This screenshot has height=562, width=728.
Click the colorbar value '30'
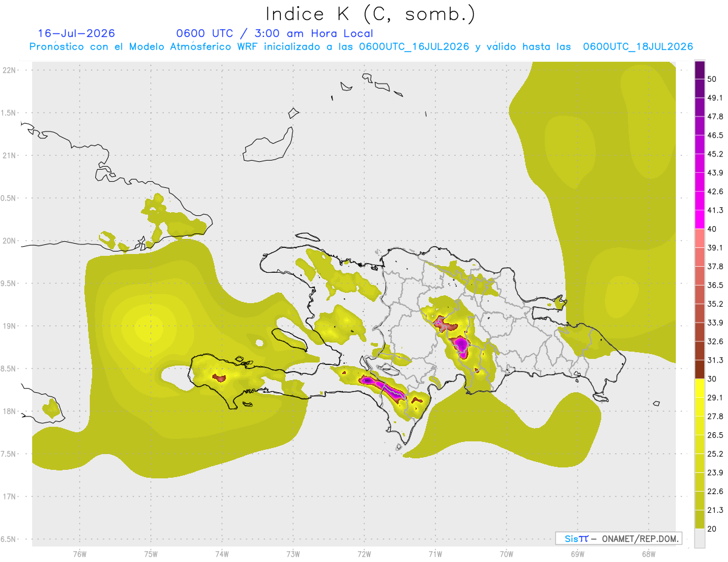click(713, 379)
